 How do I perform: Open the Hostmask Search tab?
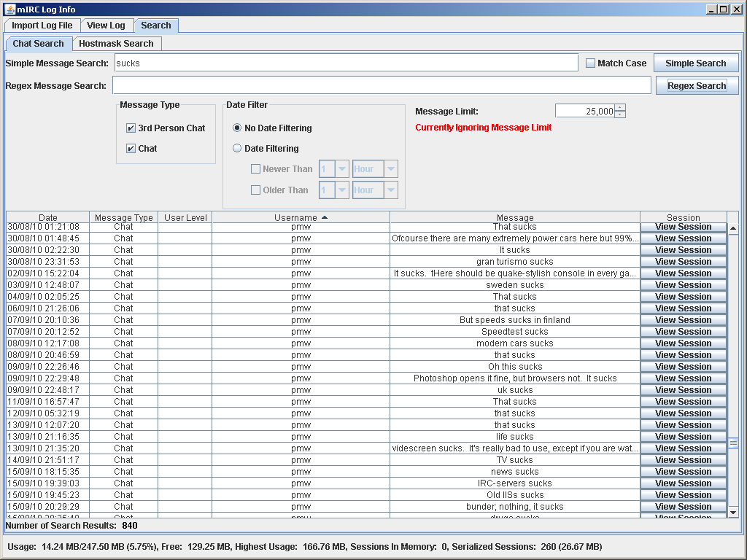[x=116, y=44]
